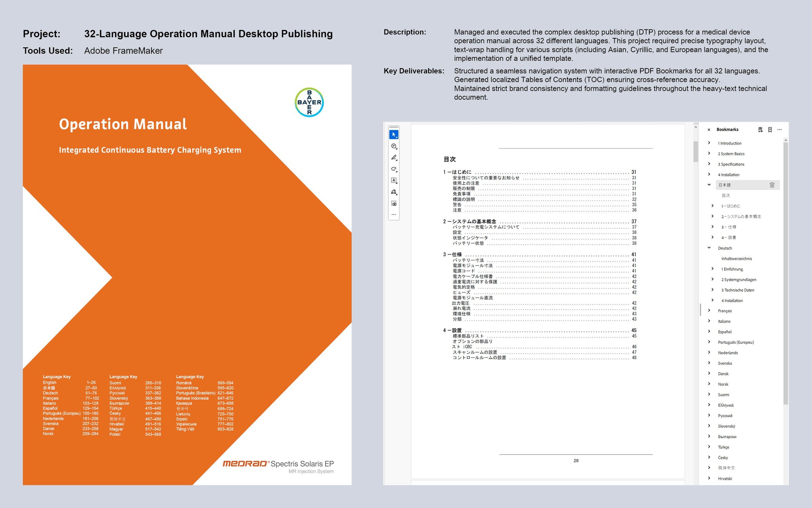This screenshot has height=508, width=812.
Task: Go to the Inhaltsverzeichnis bookmark
Action: [x=736, y=258]
